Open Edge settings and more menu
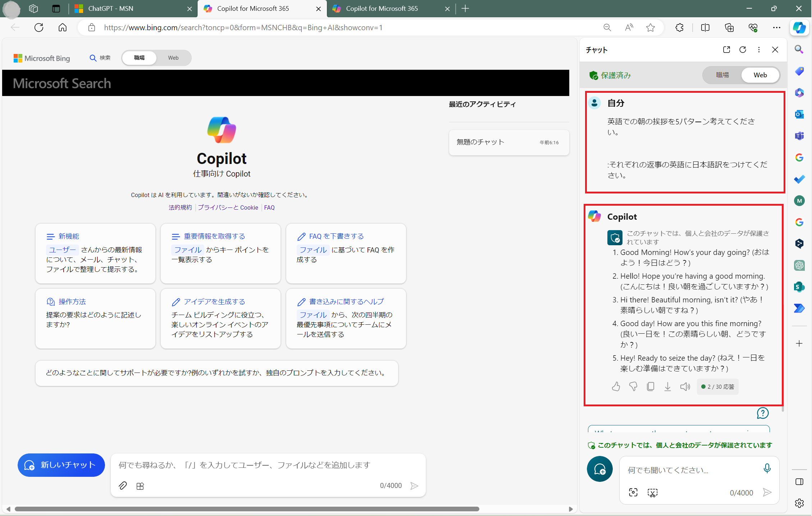 776,28
